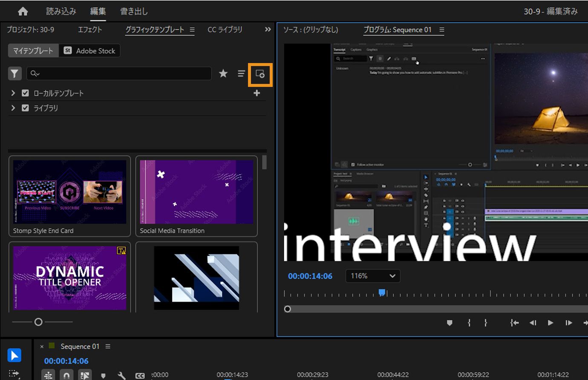Open the 書き出し workspace tab
This screenshot has height=380, width=588.
[134, 12]
